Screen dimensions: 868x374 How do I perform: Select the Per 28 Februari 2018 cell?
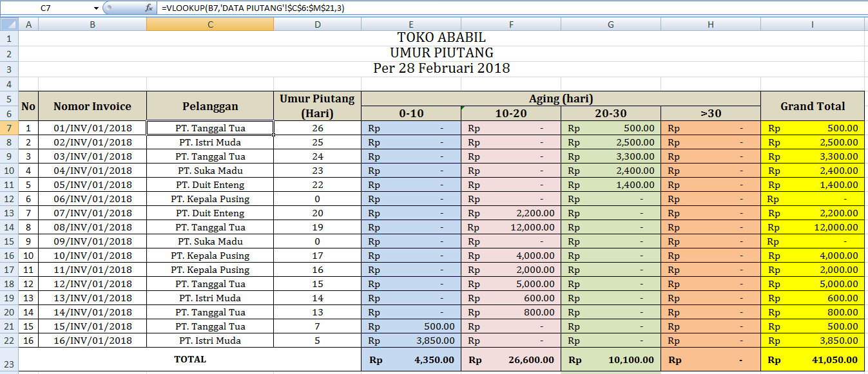441,68
